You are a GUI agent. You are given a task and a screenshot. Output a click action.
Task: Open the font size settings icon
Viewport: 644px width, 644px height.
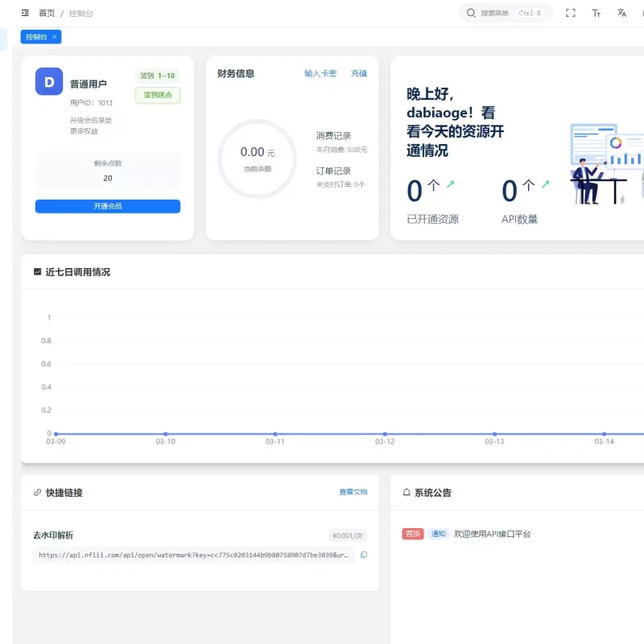[596, 13]
